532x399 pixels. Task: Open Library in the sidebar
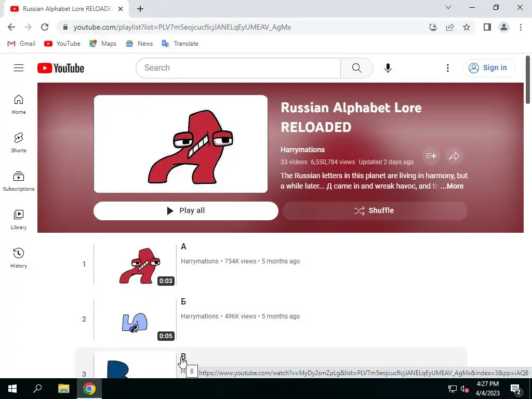pos(19,220)
